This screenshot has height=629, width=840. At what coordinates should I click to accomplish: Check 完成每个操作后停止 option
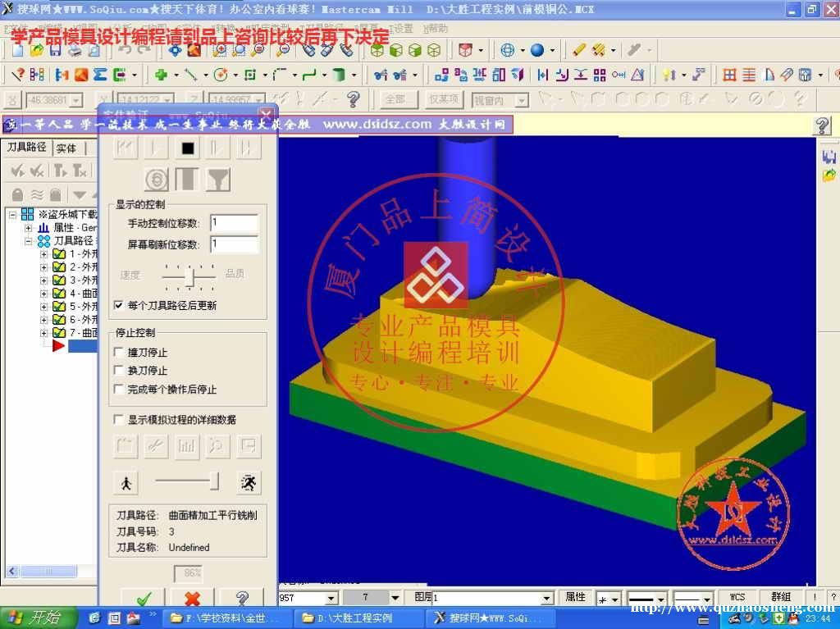click(119, 389)
